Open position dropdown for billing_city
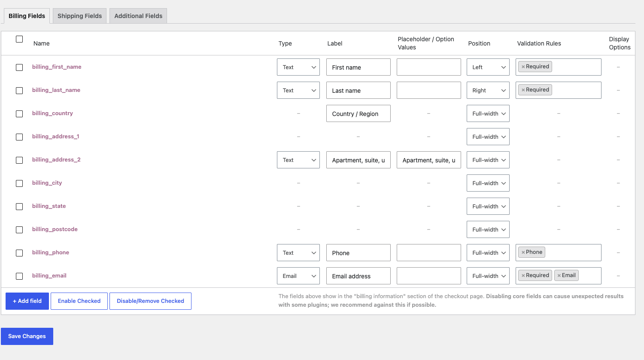The image size is (644, 360). pyautogui.click(x=488, y=183)
